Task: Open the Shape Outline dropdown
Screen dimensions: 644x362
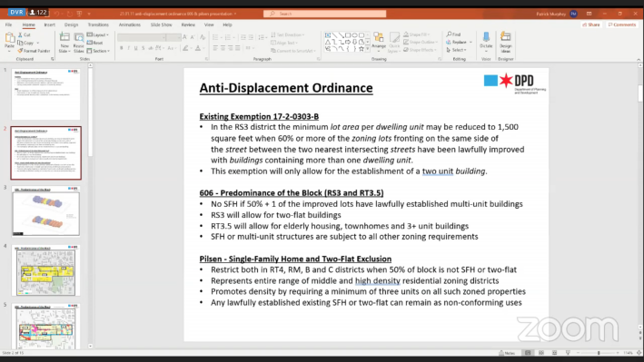Action: click(x=421, y=43)
